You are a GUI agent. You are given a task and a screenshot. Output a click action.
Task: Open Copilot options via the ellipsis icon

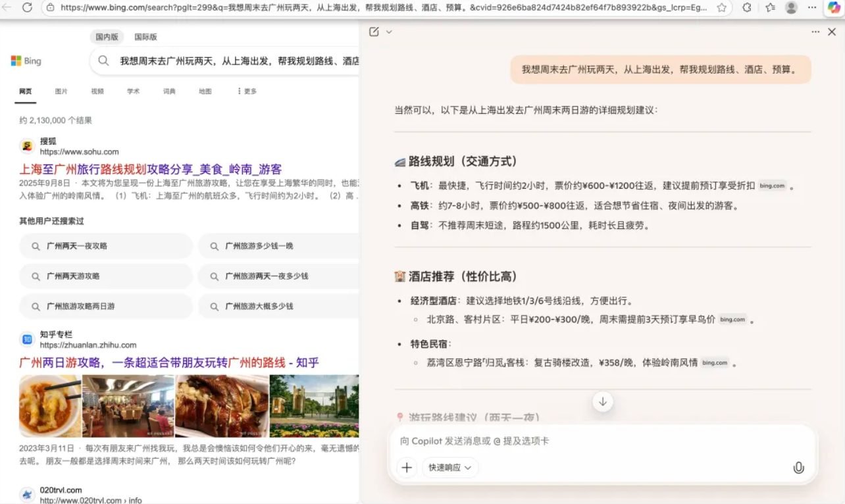(x=815, y=32)
